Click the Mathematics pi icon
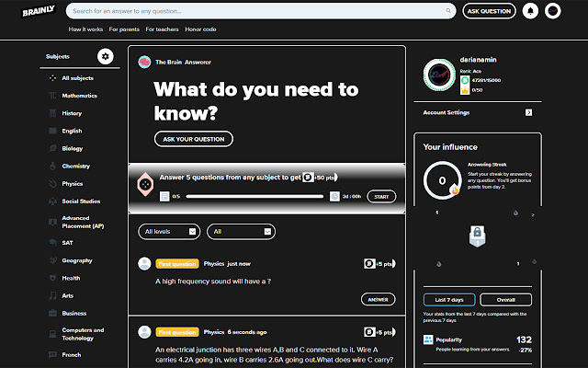Image resolution: width=588 pixels, height=368 pixels. pyautogui.click(x=53, y=96)
